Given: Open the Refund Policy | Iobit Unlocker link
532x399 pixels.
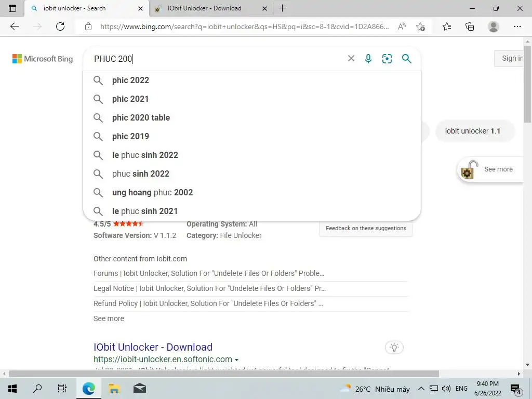Looking at the screenshot, I should point(208,303).
